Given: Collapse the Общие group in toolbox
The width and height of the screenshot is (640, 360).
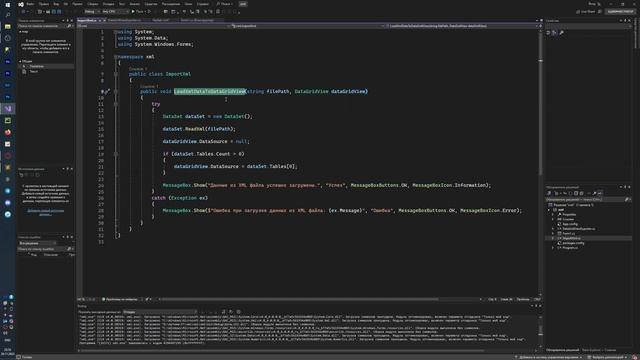Looking at the screenshot, I should (x=20, y=61).
